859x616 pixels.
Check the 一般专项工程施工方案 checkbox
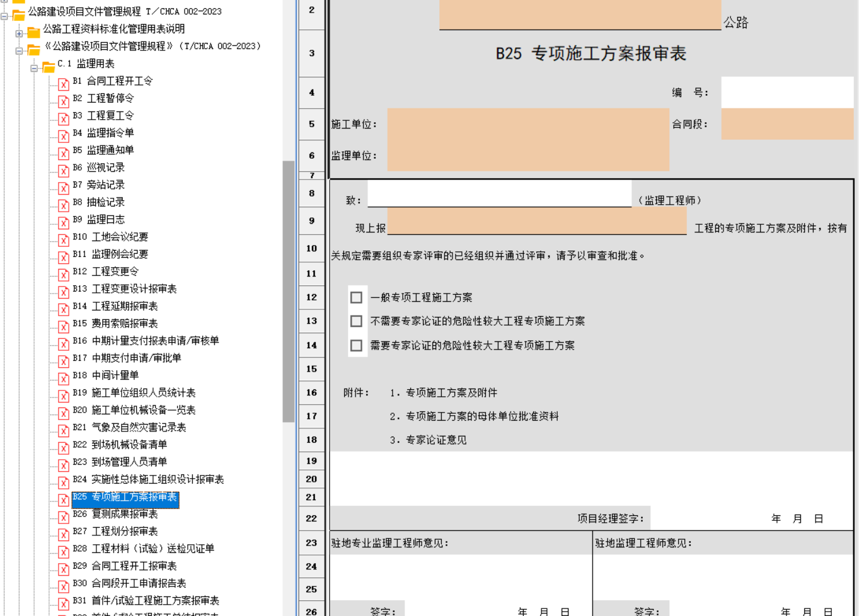pos(356,297)
